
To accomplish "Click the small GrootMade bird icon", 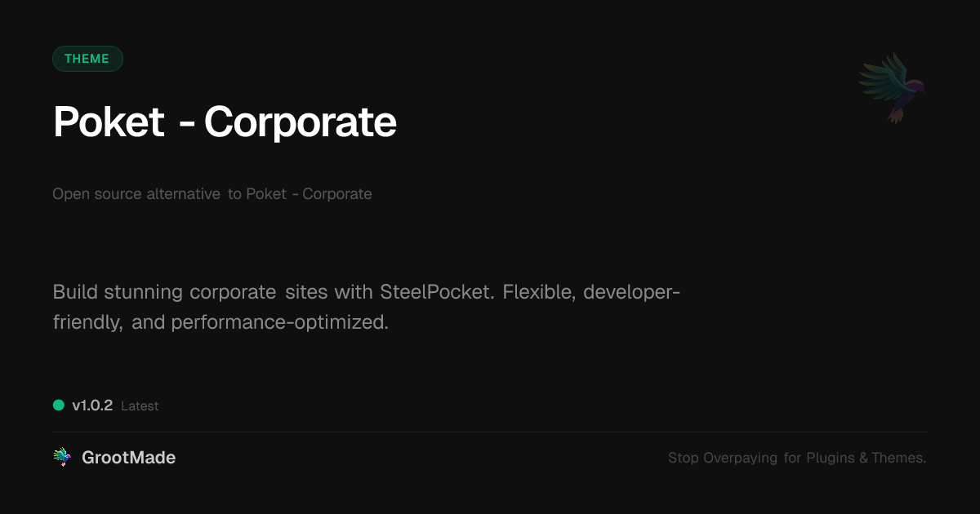I will pos(62,458).
